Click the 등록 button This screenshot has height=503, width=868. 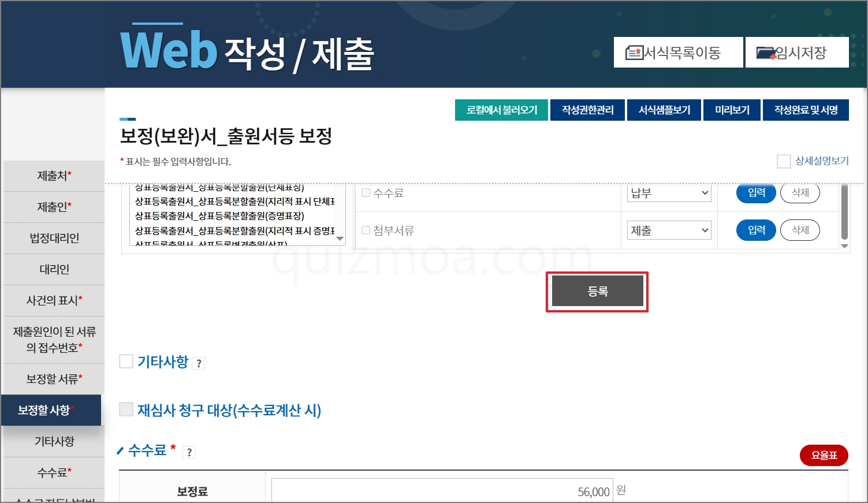coord(597,291)
